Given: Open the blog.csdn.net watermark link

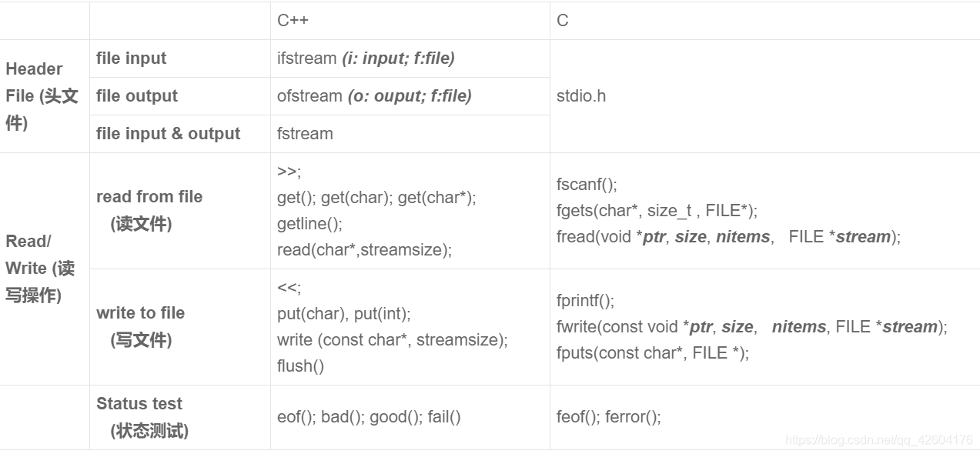Looking at the screenshot, I should point(879,440).
